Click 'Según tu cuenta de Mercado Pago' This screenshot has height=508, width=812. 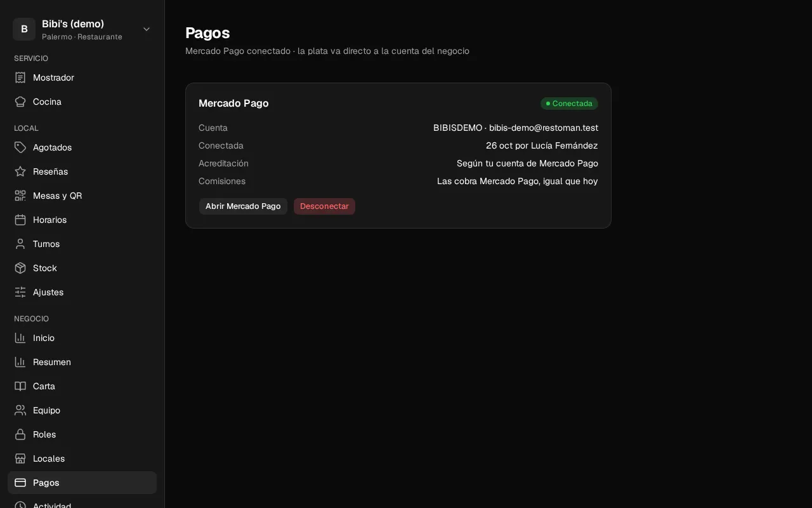click(527, 163)
